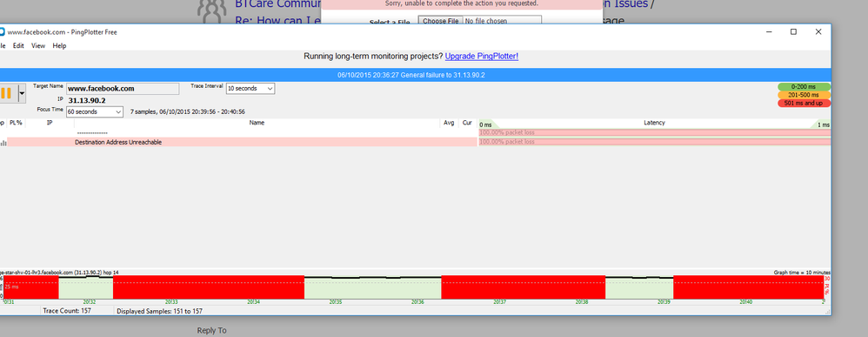Screen dimensions: 868x337
Task: Click the orange 201-500 ms legend swatch
Action: (x=804, y=95)
